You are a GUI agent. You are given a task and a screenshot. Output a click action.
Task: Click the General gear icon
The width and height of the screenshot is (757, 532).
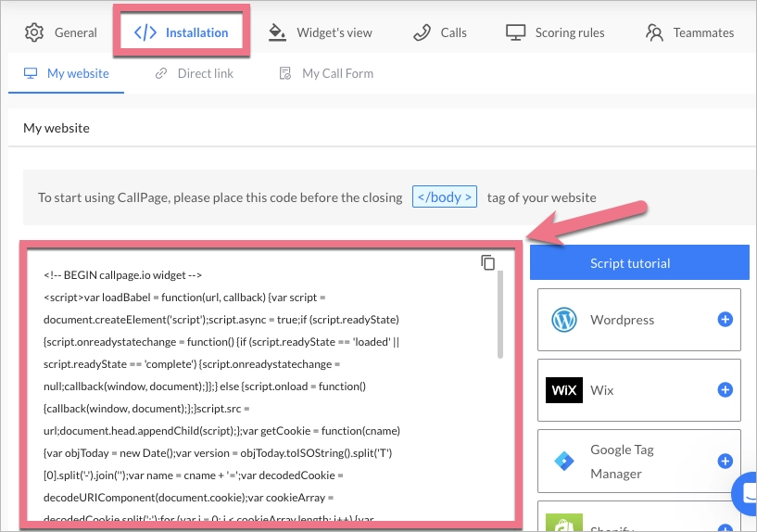coord(33,32)
